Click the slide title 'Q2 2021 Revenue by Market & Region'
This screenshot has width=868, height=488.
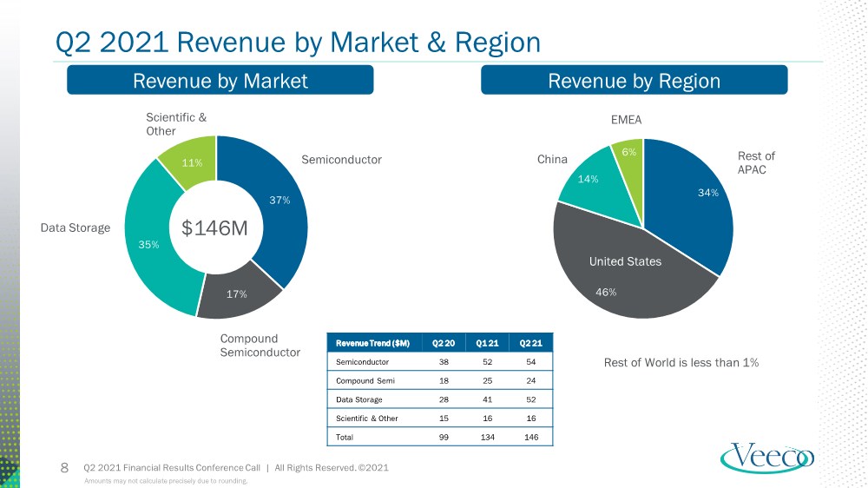click(x=298, y=42)
